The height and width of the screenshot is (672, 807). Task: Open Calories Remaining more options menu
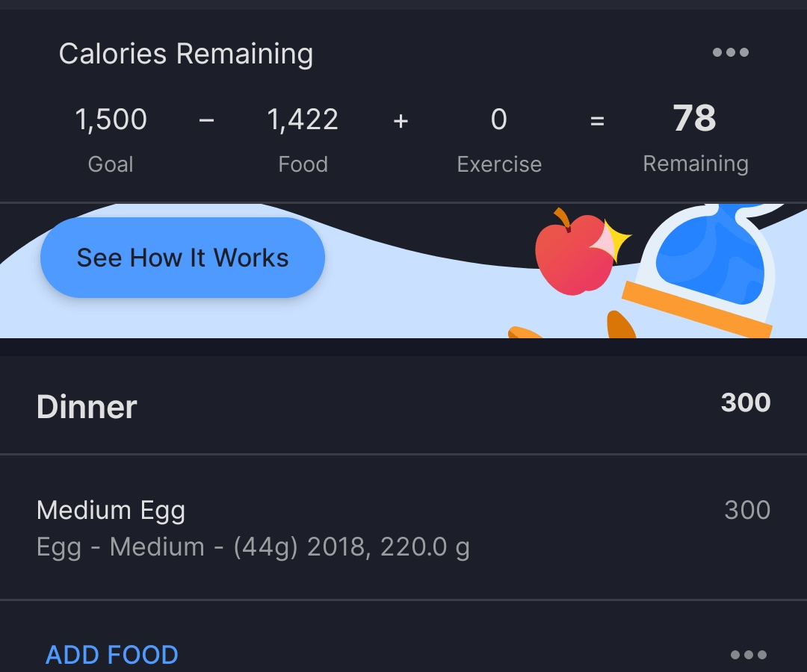click(730, 52)
